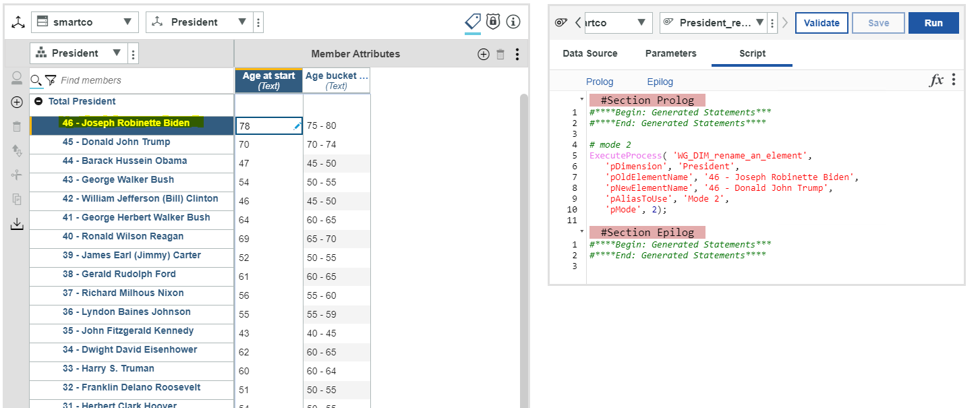The width and height of the screenshot is (980, 408).
Task: Select the Age at start column header
Action: coord(269,80)
